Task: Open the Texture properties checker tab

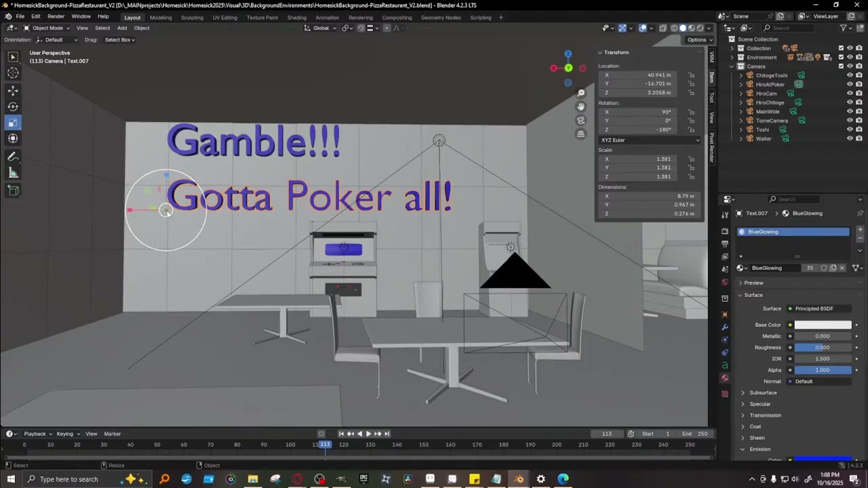Action: pyautogui.click(x=725, y=394)
